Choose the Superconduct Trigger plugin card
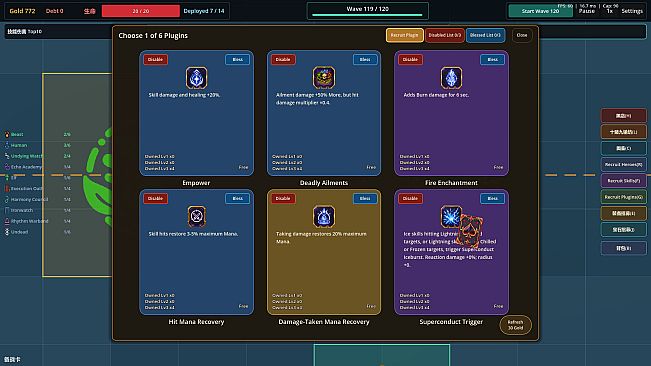 tap(451, 252)
